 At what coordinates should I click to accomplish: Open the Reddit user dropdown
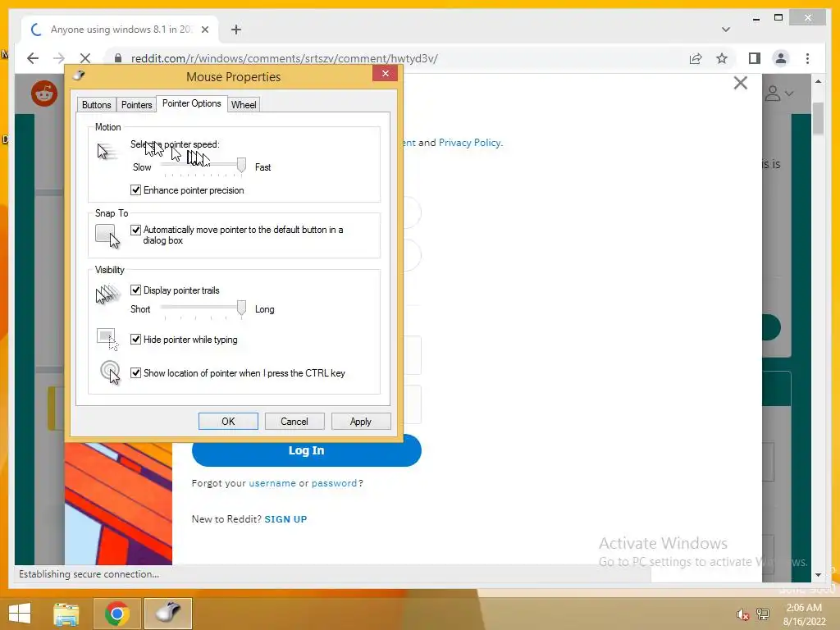tap(779, 94)
